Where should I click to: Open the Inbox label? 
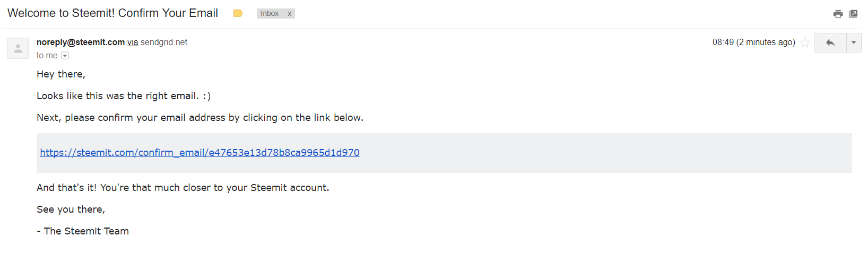(270, 14)
